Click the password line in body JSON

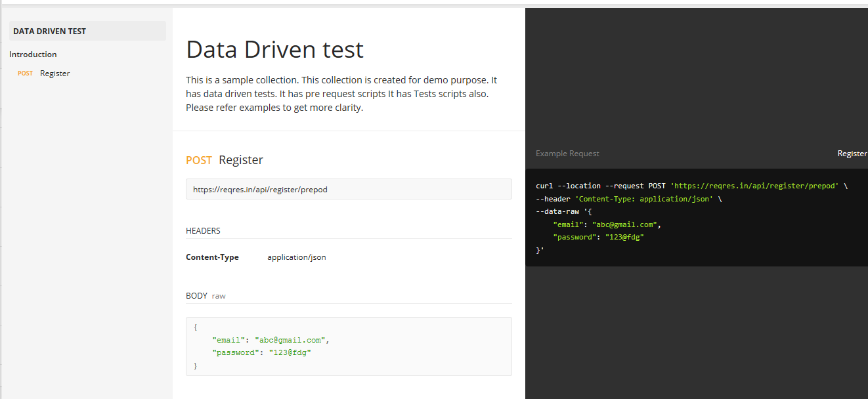261,352
